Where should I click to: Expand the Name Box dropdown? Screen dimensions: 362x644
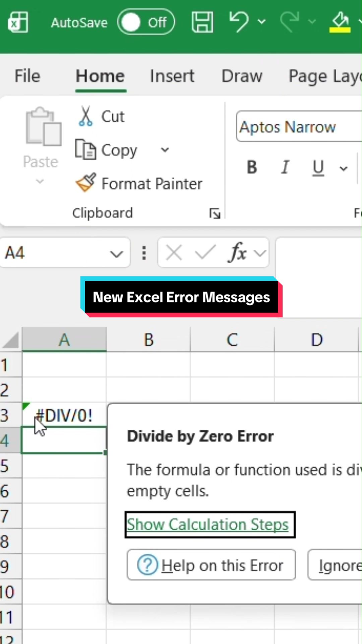(x=116, y=254)
